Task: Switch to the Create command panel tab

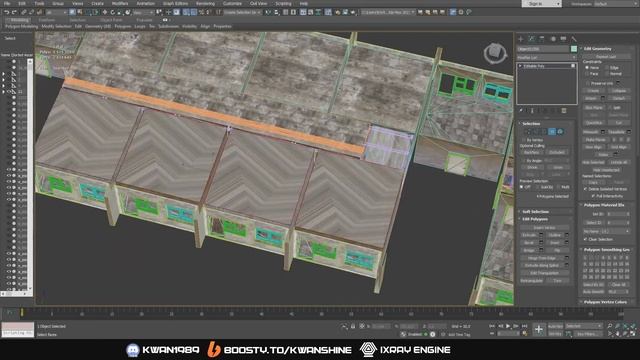Action: click(x=521, y=39)
